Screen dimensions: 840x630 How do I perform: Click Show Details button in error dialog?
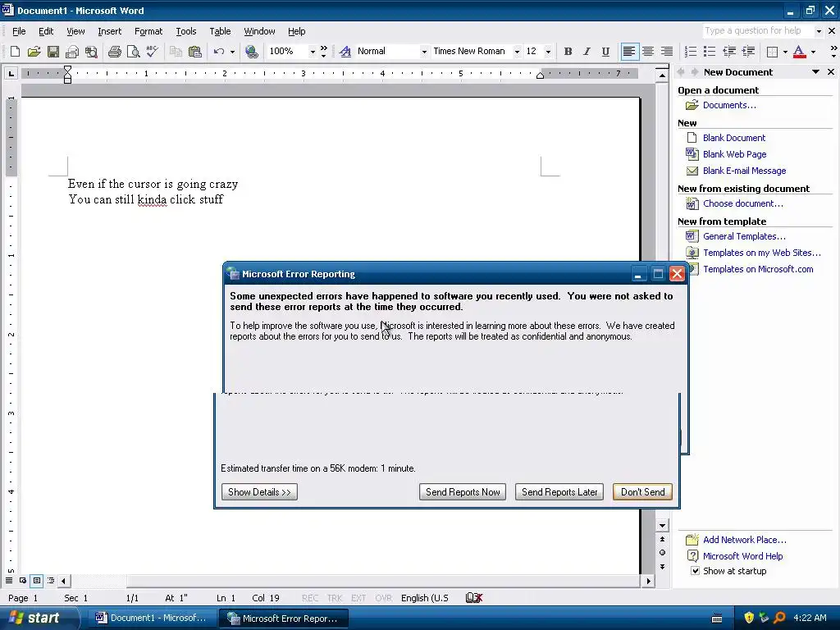tap(259, 492)
